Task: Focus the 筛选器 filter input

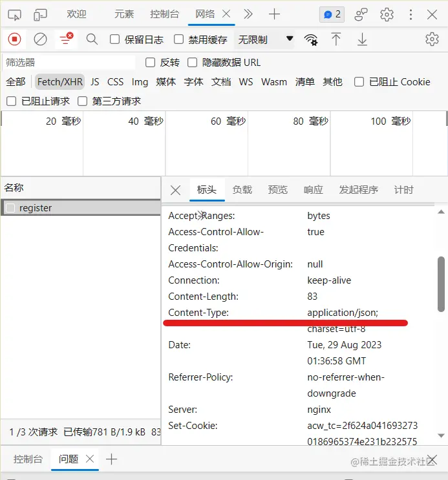Action: (69, 63)
